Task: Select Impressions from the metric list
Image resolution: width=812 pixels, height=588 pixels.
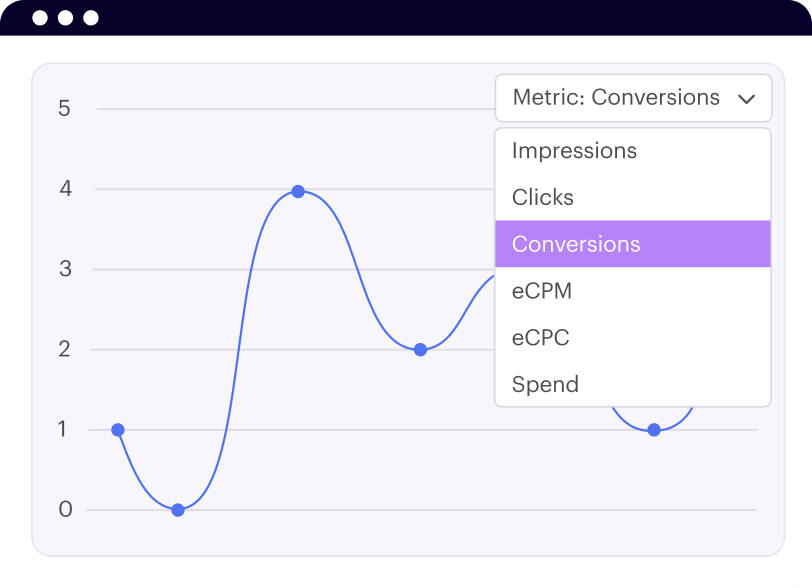Action: point(574,151)
